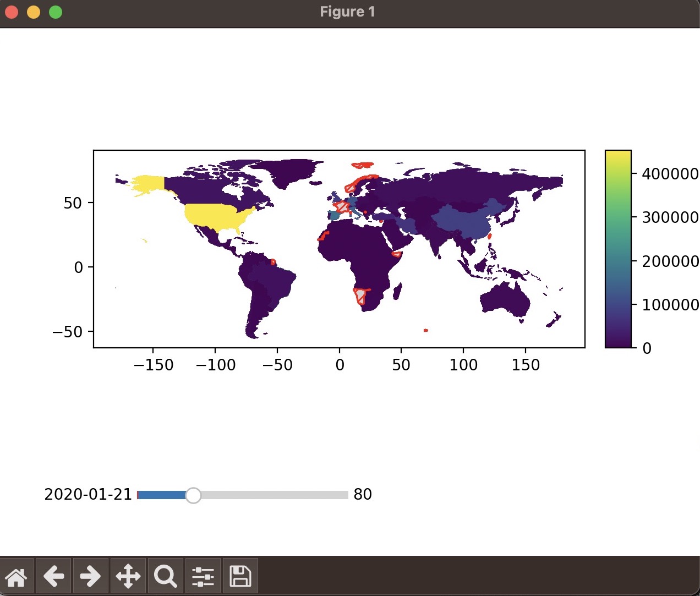This screenshot has height=596, width=700.
Task: Save the figure with floppy icon
Action: coord(240,576)
